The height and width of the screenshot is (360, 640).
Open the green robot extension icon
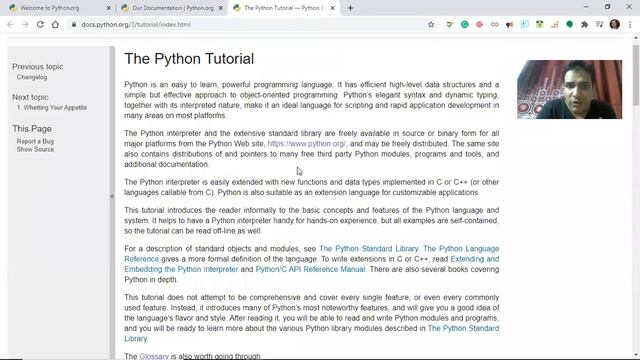(540, 24)
